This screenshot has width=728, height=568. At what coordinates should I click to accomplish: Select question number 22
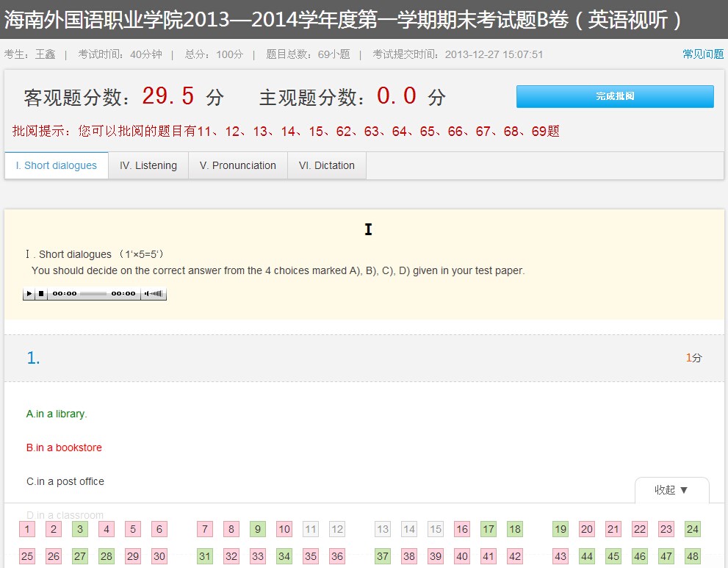(640, 529)
